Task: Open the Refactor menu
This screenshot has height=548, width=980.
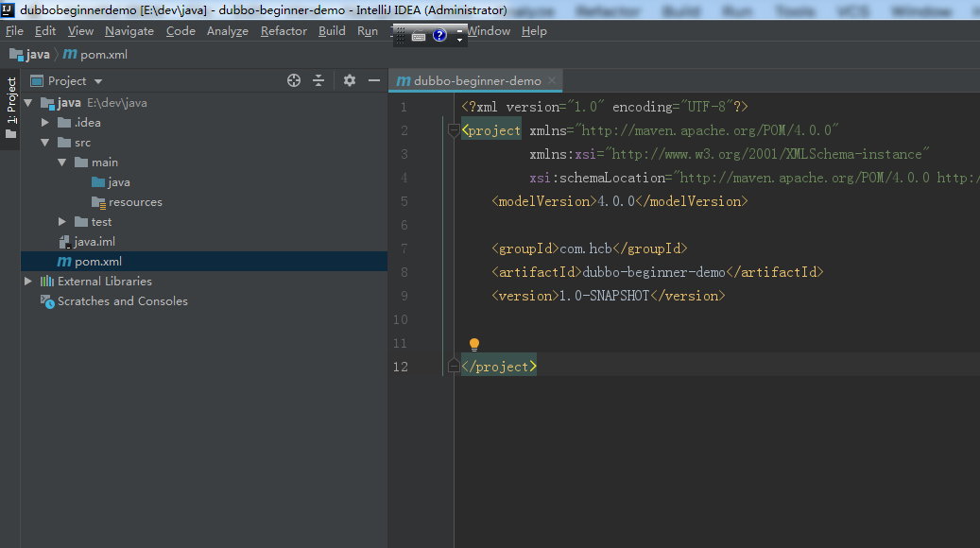Action: click(284, 30)
